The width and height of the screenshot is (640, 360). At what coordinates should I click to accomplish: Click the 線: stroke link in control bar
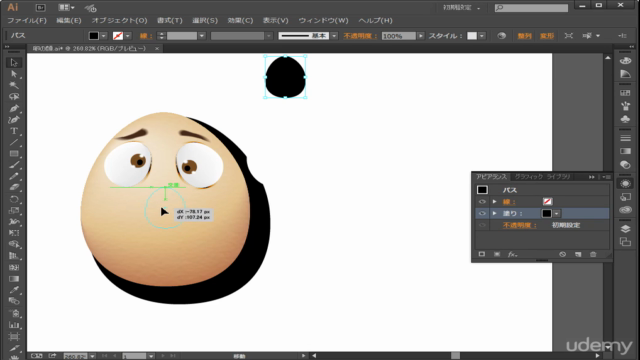click(146, 36)
